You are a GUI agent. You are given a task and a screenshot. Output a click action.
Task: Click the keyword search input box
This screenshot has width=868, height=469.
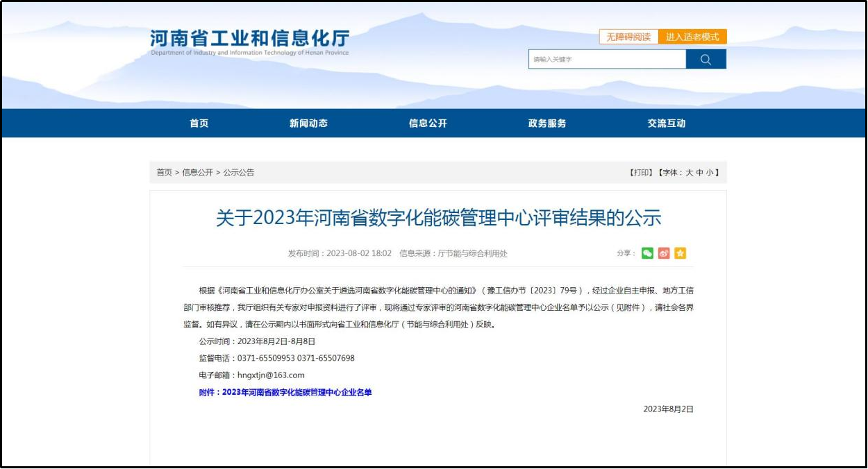[x=608, y=59]
